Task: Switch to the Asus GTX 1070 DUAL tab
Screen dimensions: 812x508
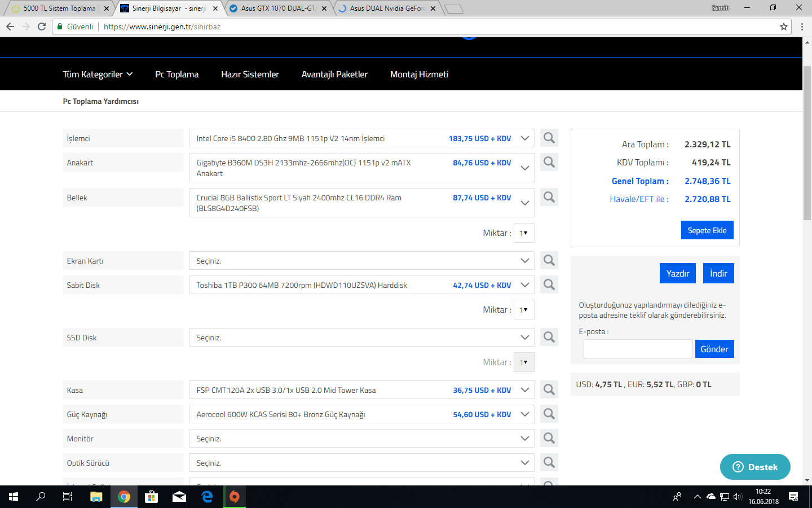Action: coord(279,8)
